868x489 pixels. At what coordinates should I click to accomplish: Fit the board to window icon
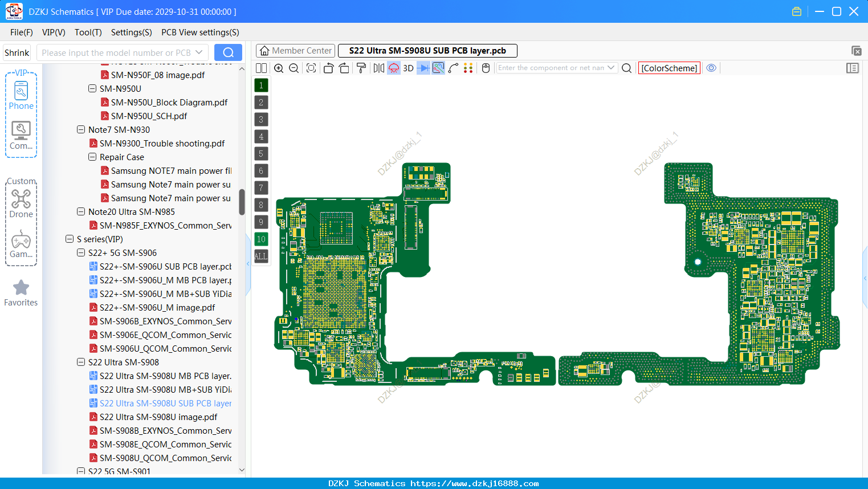pos(311,68)
